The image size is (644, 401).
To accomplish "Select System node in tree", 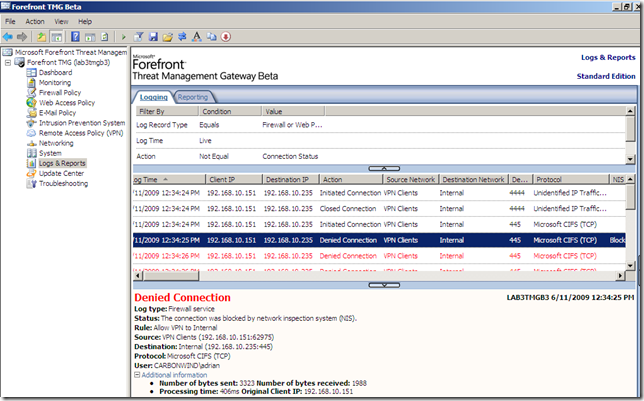I will pyautogui.click(x=50, y=153).
